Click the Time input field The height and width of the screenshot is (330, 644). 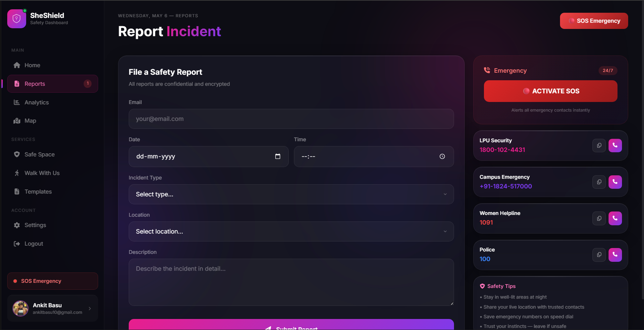point(374,156)
